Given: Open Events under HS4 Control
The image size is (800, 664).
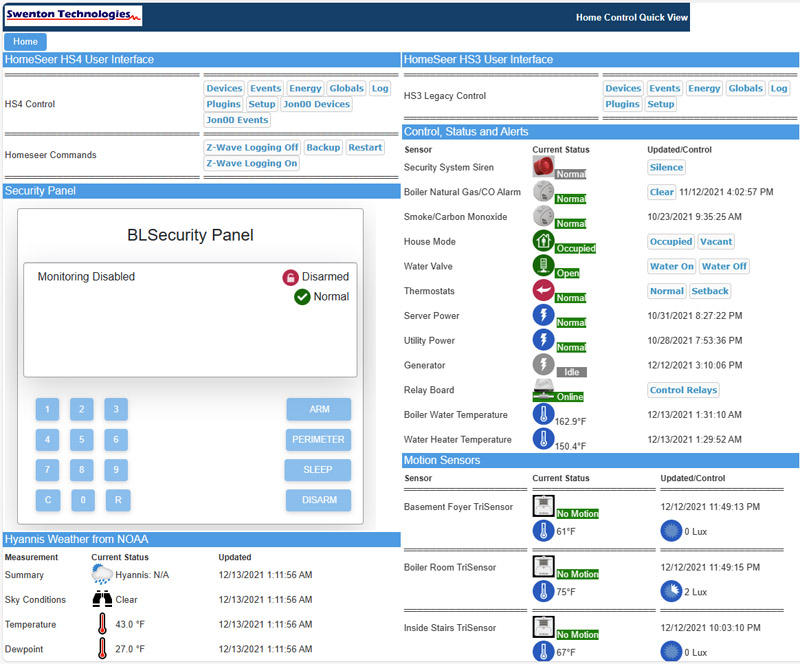Looking at the screenshot, I should pos(265,88).
